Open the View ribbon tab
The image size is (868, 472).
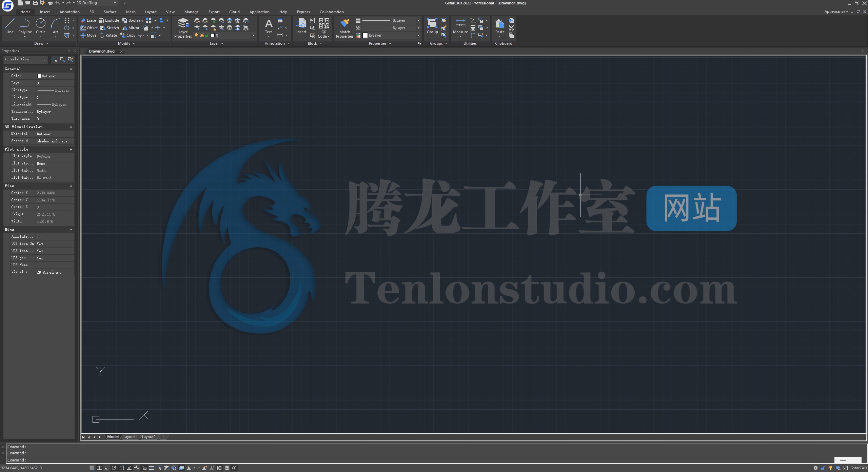point(170,12)
